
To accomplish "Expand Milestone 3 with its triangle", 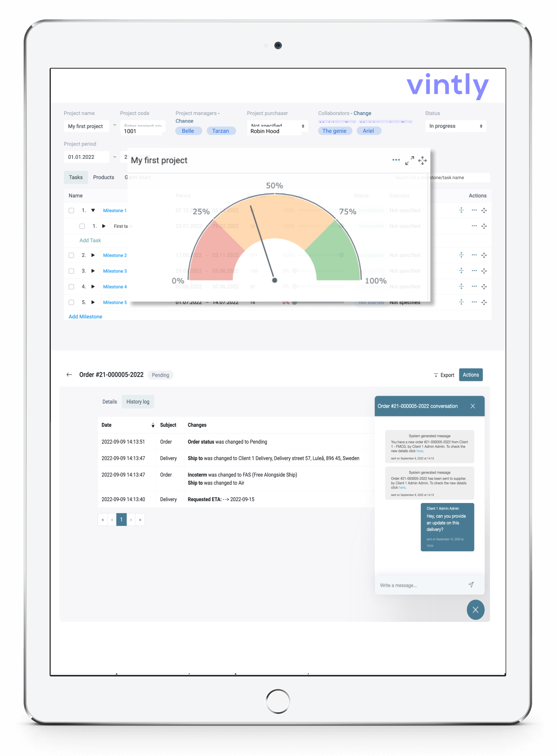I will pos(93,271).
